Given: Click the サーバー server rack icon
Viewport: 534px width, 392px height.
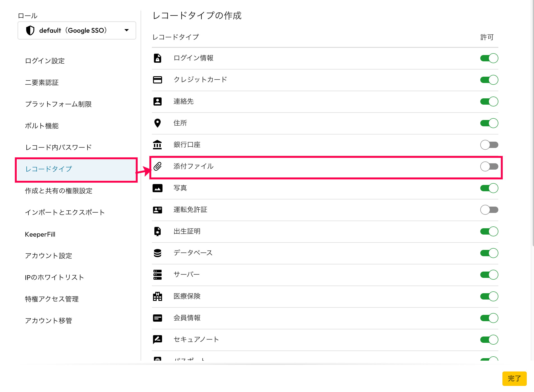Looking at the screenshot, I should coord(157,275).
